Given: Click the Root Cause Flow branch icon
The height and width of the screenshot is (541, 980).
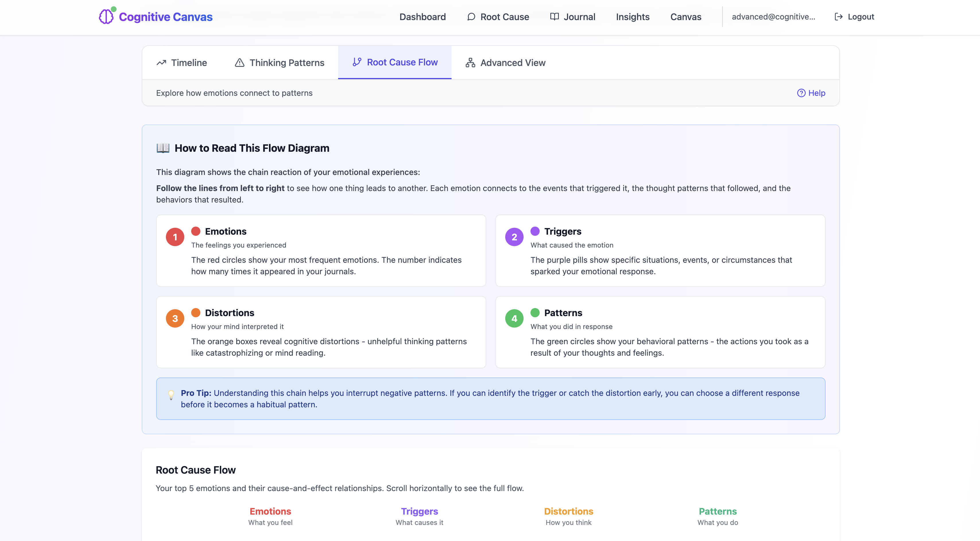Looking at the screenshot, I should [357, 62].
